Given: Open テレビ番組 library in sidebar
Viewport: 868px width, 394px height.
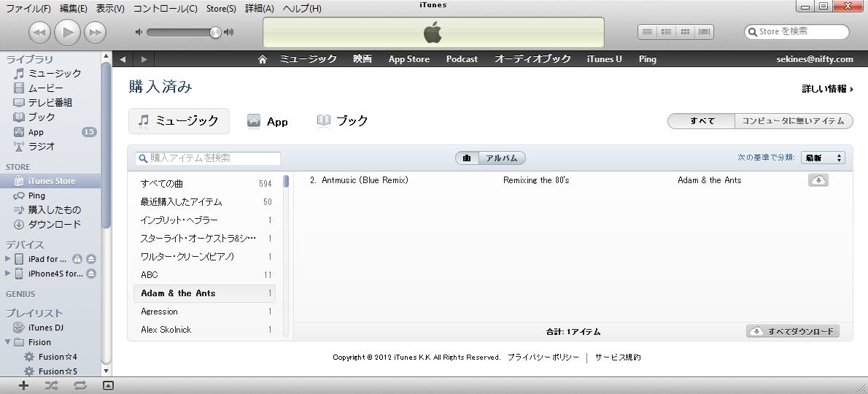Looking at the screenshot, I should coord(50,103).
